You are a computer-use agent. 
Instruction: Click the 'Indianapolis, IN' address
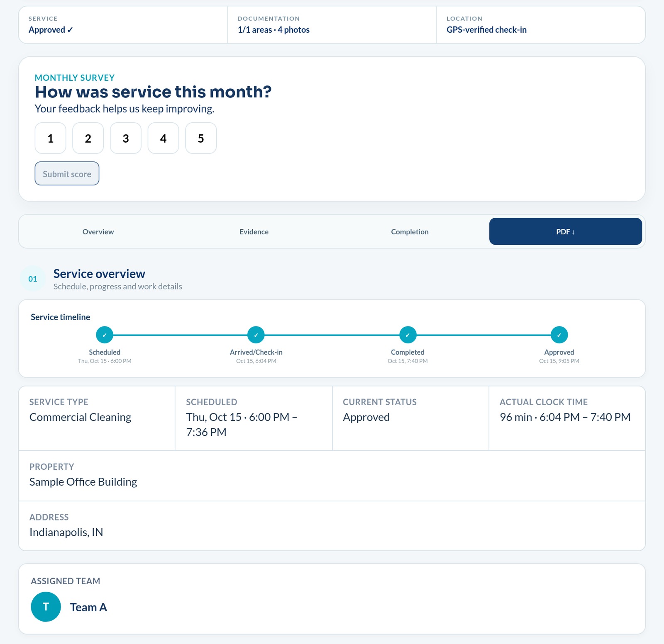66,532
